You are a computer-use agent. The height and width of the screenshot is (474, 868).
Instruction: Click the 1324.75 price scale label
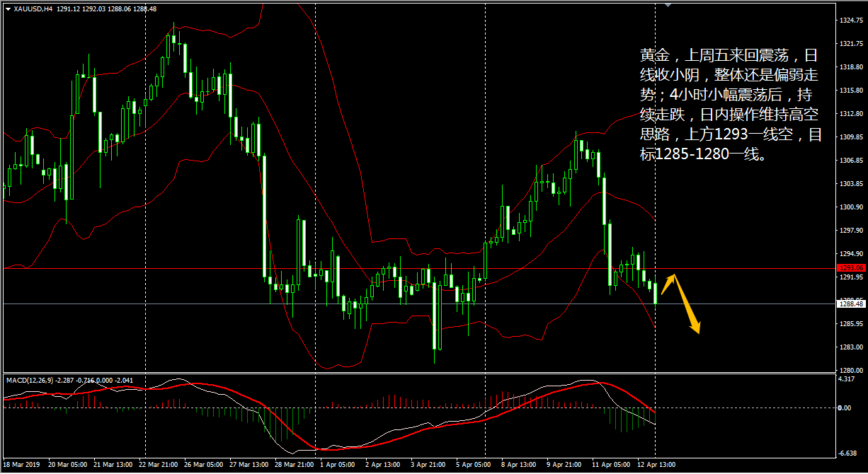(x=850, y=20)
